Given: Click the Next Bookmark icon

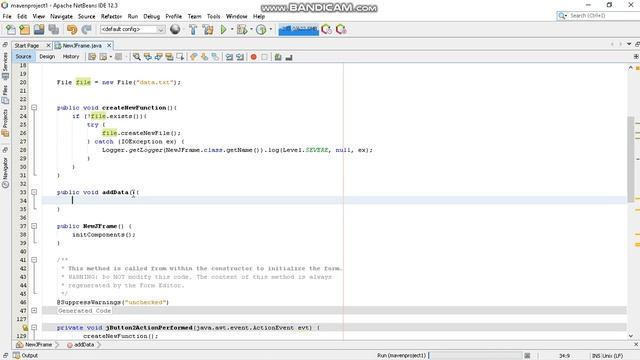Looking at the screenshot, I should point(204,57).
